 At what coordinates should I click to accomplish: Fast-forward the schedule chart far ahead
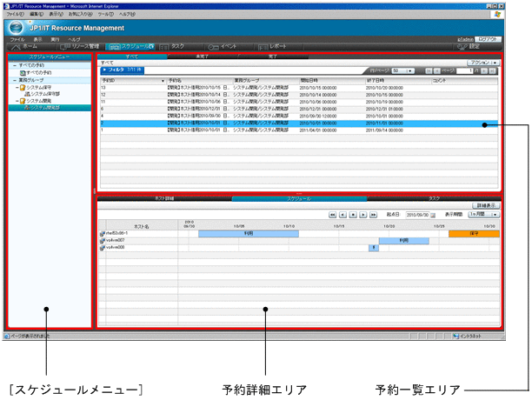pyautogui.click(x=373, y=215)
